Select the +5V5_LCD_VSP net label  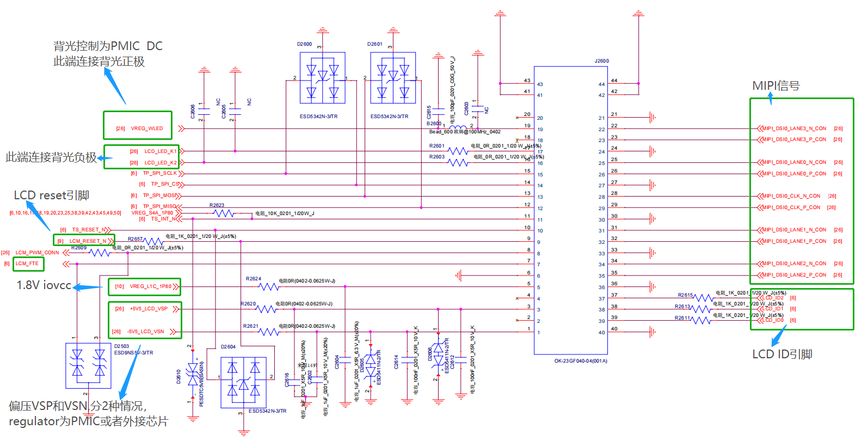coord(149,309)
